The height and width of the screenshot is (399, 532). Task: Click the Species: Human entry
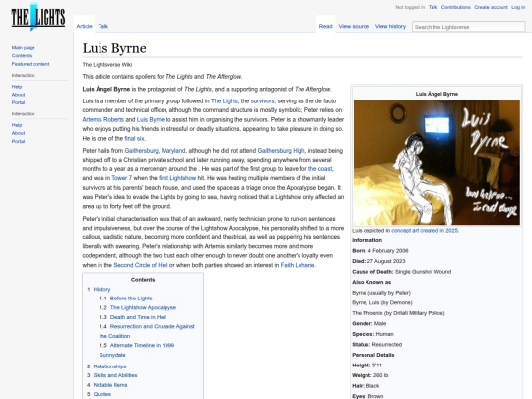coord(372,334)
